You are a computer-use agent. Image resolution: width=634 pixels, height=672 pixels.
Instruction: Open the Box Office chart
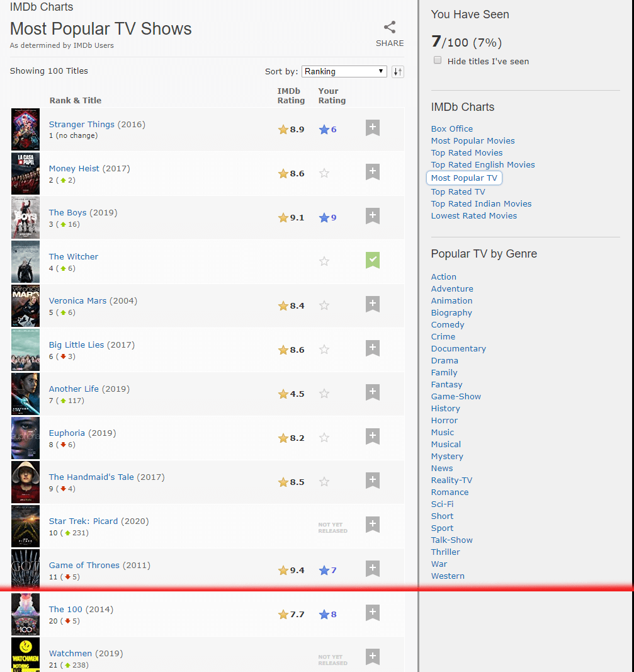pyautogui.click(x=451, y=128)
